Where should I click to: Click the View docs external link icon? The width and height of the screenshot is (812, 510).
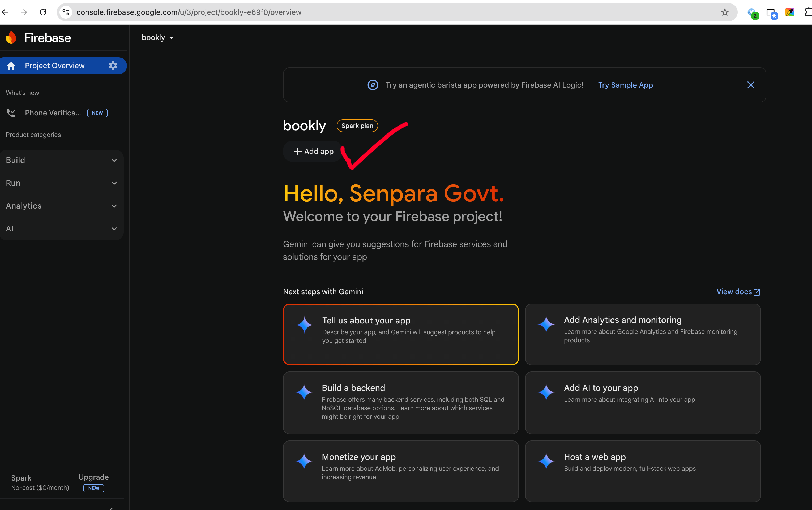[757, 292]
